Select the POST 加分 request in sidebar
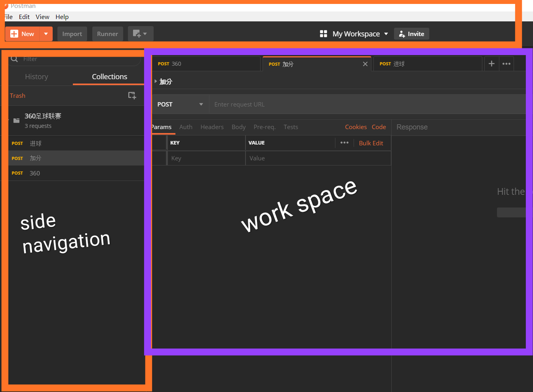This screenshot has height=392, width=533. 76,158
